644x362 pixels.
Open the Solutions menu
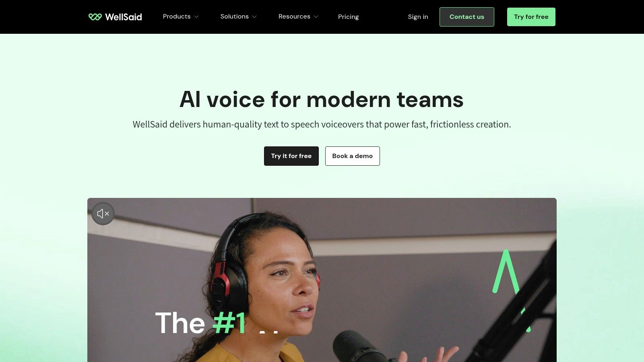(238, 16)
